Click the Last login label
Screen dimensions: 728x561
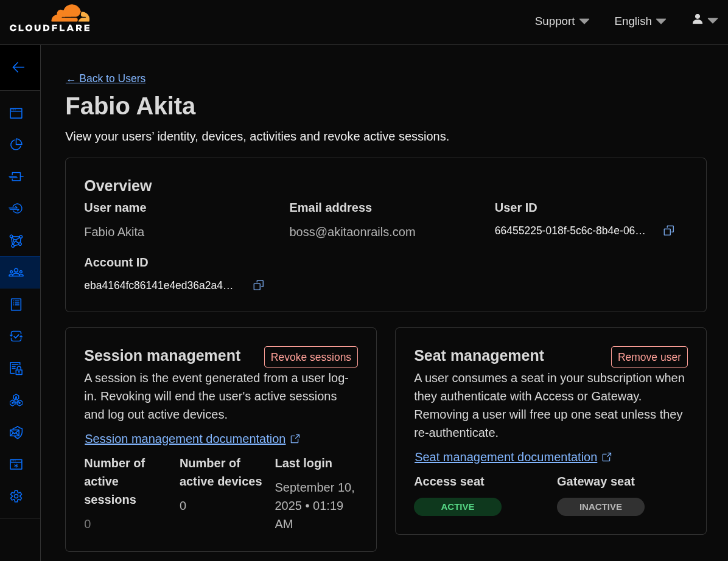click(304, 463)
